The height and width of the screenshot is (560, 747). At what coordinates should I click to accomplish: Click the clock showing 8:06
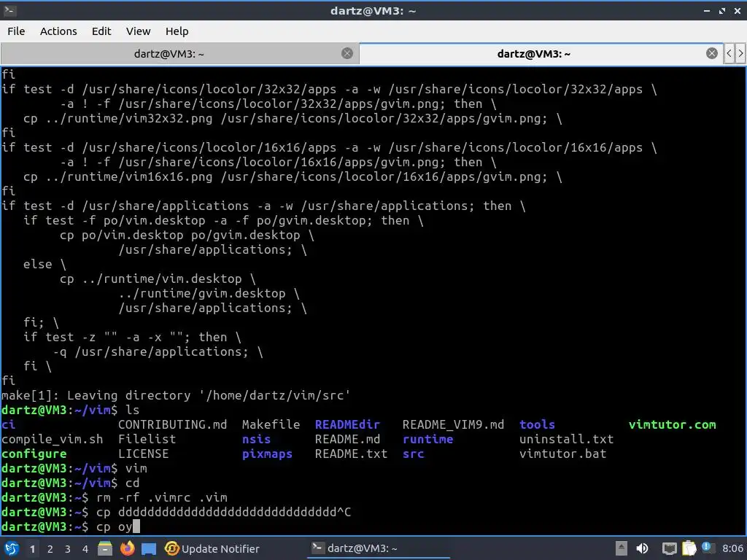(x=732, y=549)
